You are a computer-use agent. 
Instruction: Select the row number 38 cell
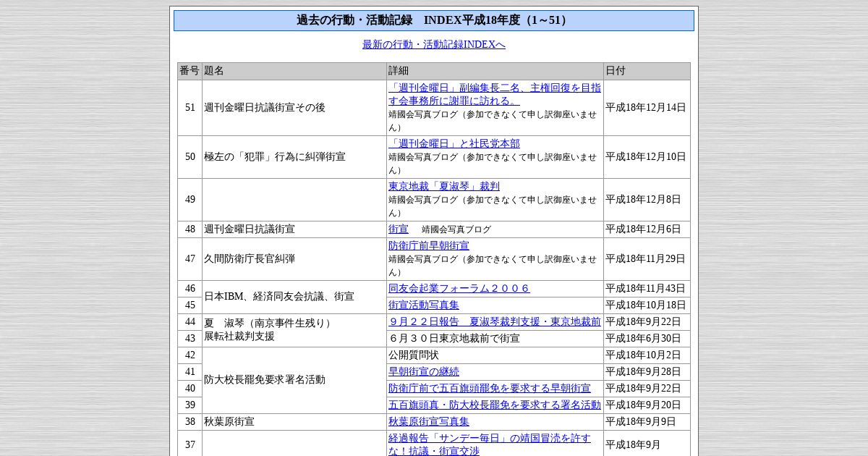190,421
